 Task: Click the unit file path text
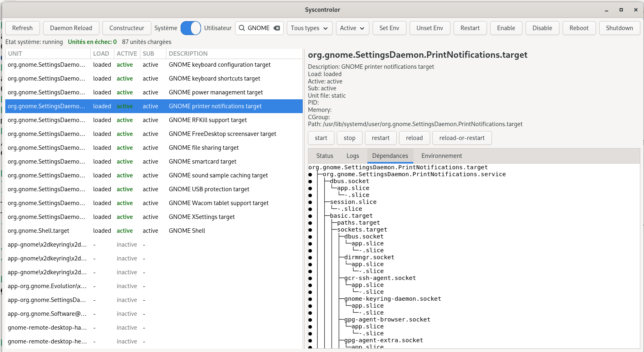pos(415,124)
